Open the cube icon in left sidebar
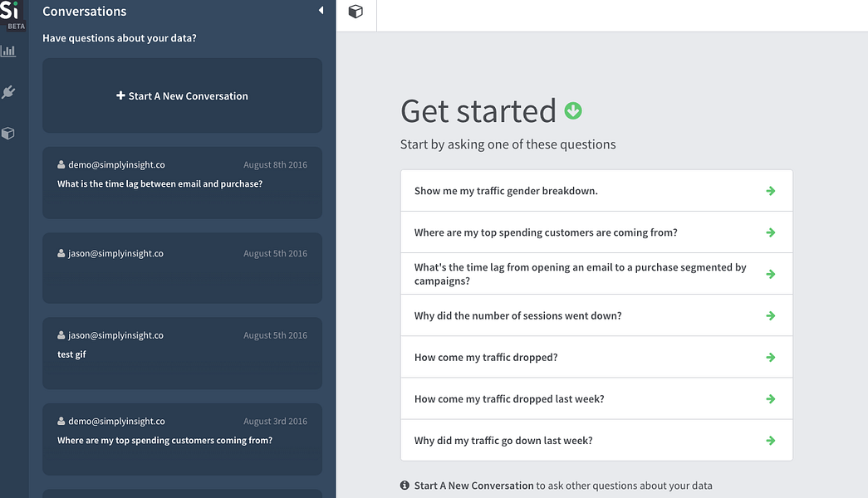This screenshot has width=868, height=498. (x=8, y=134)
